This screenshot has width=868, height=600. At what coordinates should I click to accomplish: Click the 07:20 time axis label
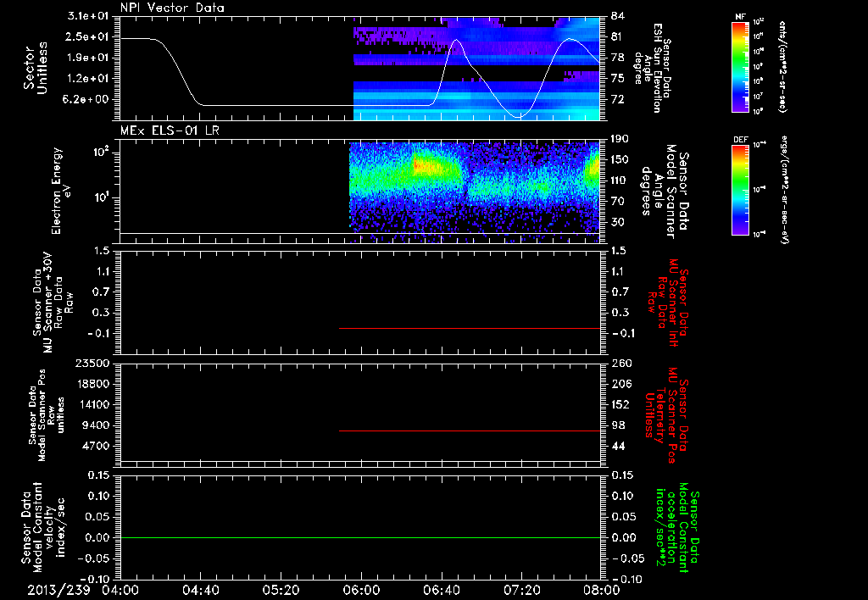522,591
